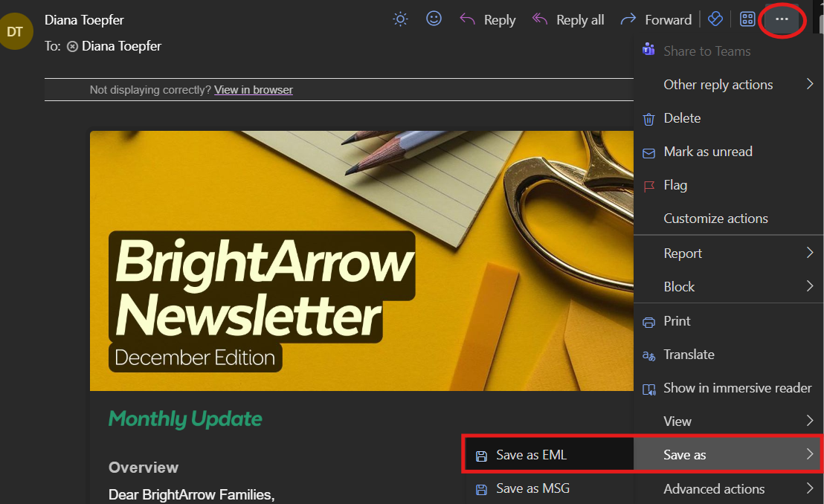
Task: Click sender name Diana Toepfer in header
Action: [x=84, y=20]
